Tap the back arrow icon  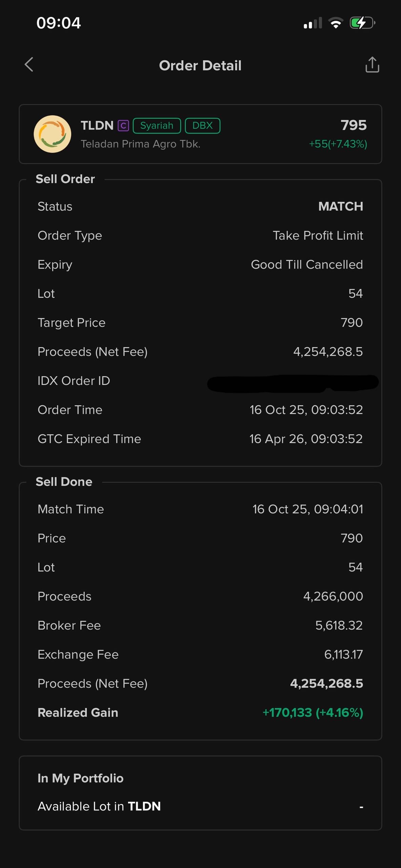[29, 64]
